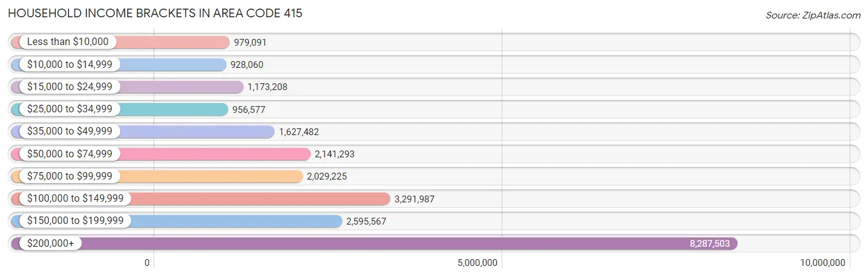
Task: Click the 1,173,208 value label
Action: point(267,87)
